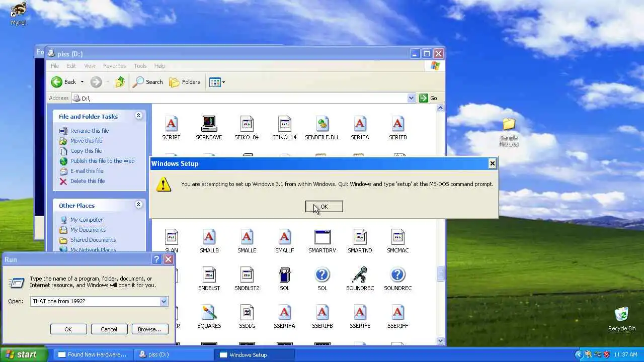Click the Back button in Explorer
This screenshot has height=362, width=644.
64,82
